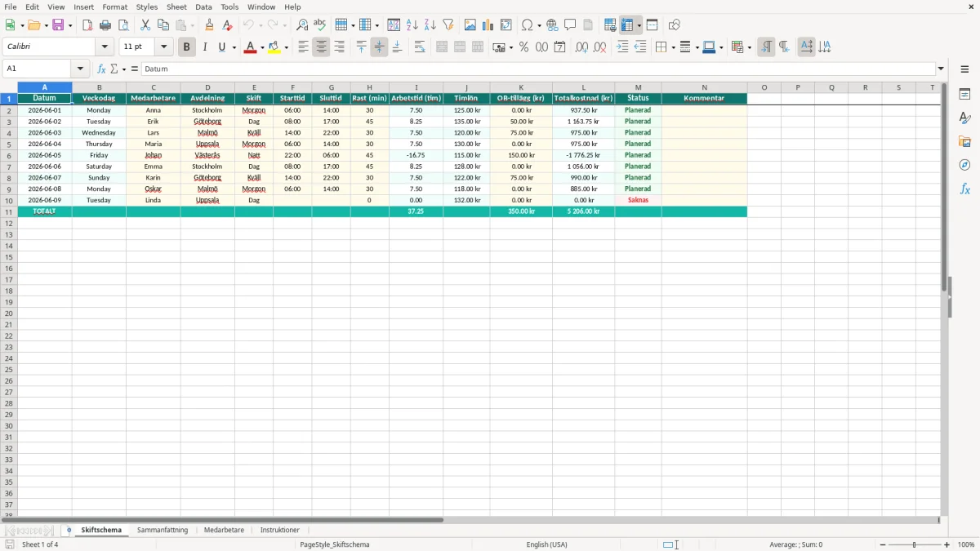The height and width of the screenshot is (551, 980).
Task: Insert a special character (Omega icon)
Action: pyautogui.click(x=527, y=24)
